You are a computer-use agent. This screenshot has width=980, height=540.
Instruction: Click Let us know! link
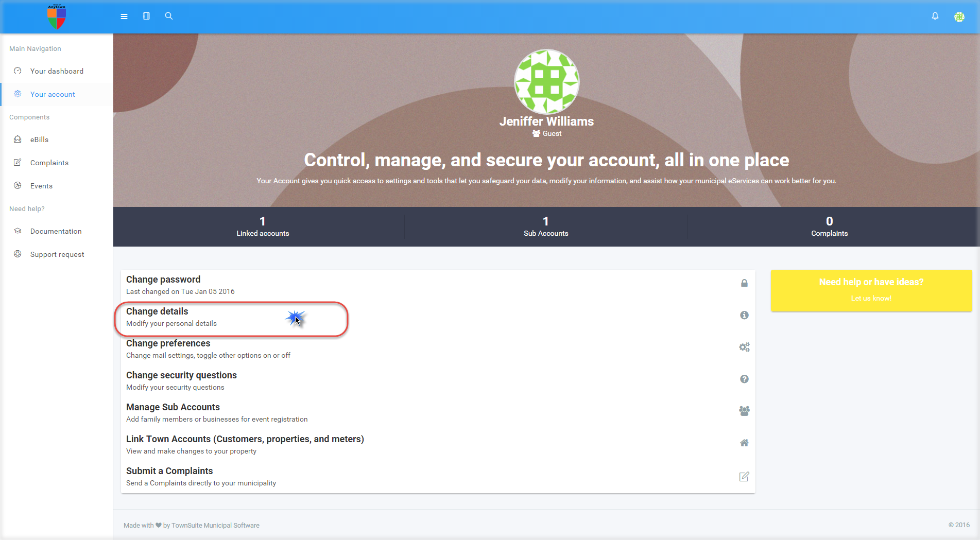871,298
